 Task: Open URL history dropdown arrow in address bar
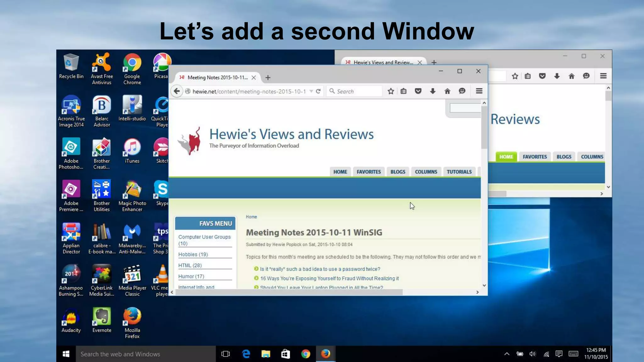pyautogui.click(x=311, y=91)
